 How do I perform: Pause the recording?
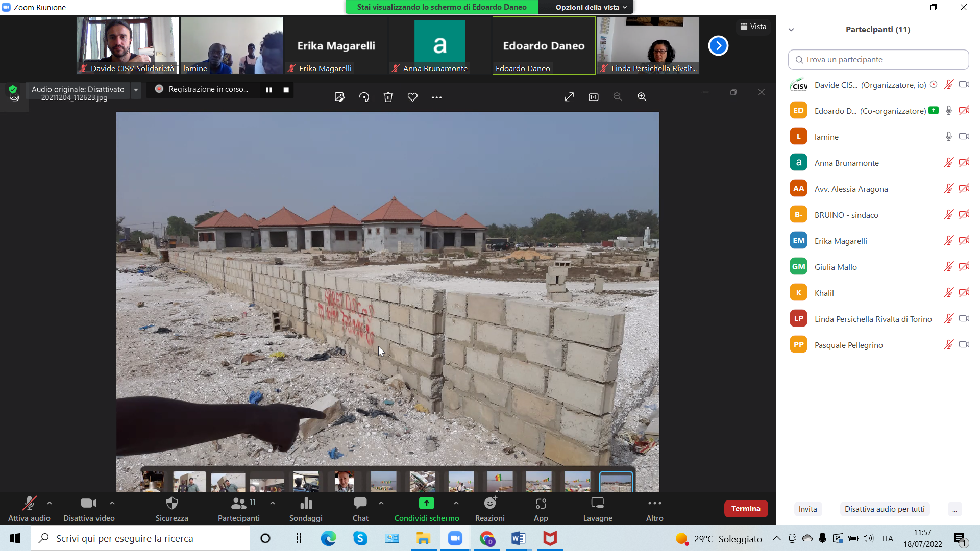pyautogui.click(x=269, y=90)
